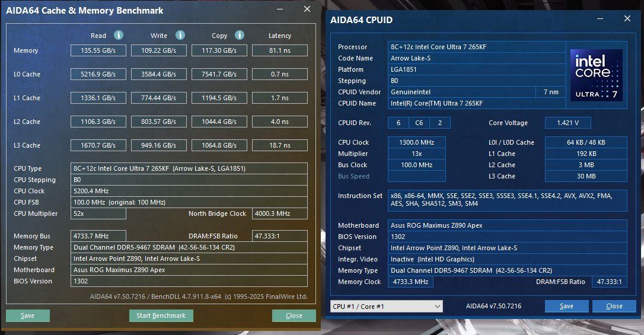Click the Motherboard field in Benchmark window
The width and height of the screenshot is (644, 335).
189,270
